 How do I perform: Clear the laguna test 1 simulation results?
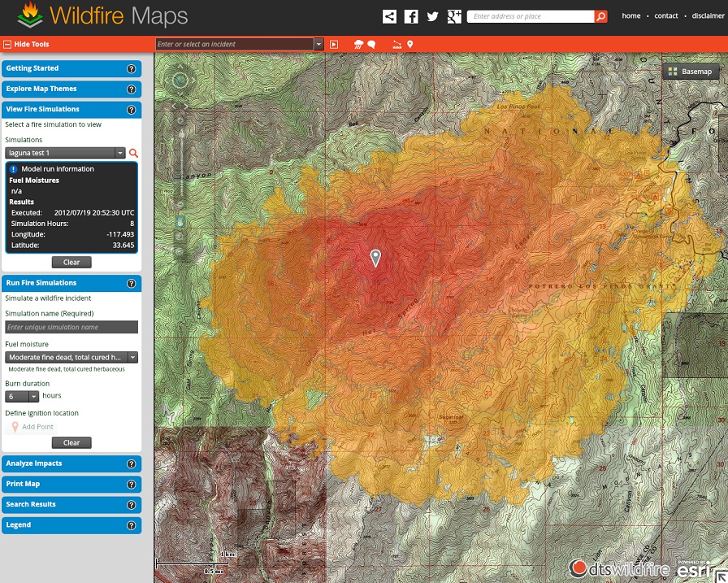71,262
